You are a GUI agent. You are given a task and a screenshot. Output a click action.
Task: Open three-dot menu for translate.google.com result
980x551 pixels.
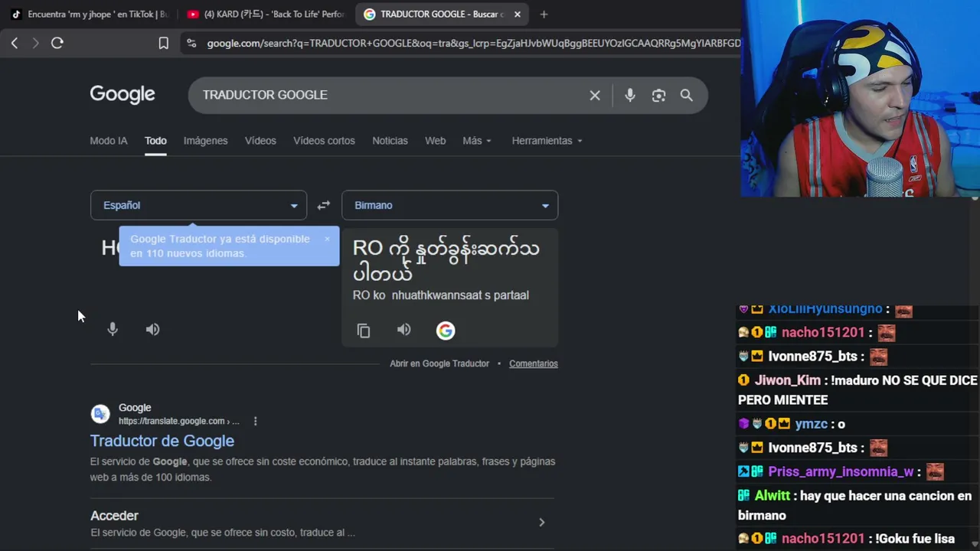click(x=255, y=421)
